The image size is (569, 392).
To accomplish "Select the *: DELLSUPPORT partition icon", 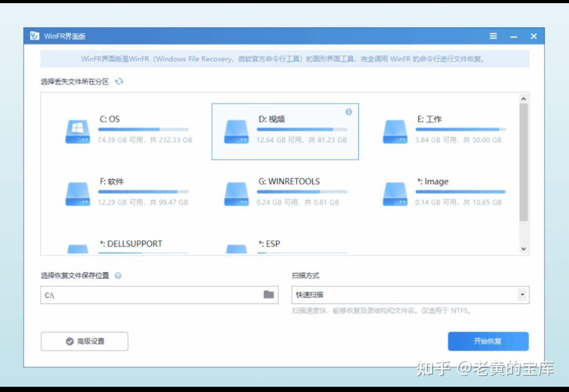I will point(77,249).
